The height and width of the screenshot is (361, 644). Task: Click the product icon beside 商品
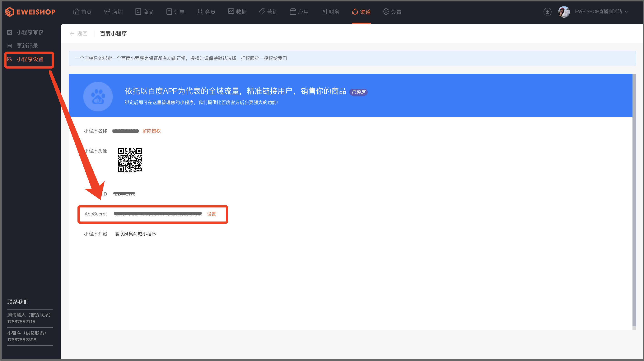pos(138,12)
